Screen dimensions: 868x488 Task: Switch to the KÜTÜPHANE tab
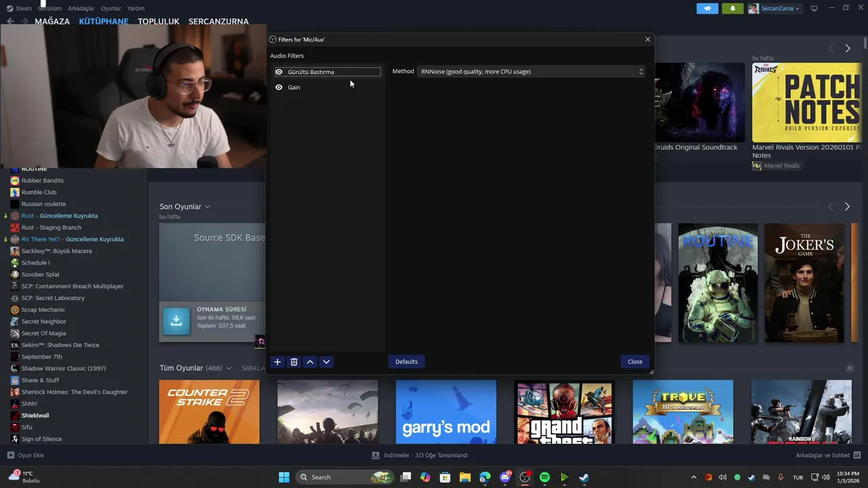tap(104, 21)
